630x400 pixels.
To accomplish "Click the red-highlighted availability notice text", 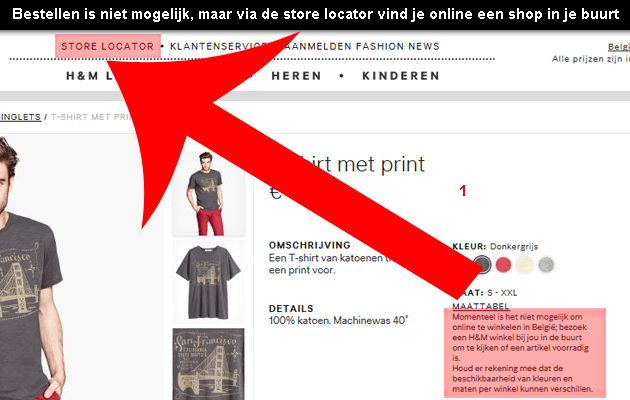I will [x=525, y=353].
